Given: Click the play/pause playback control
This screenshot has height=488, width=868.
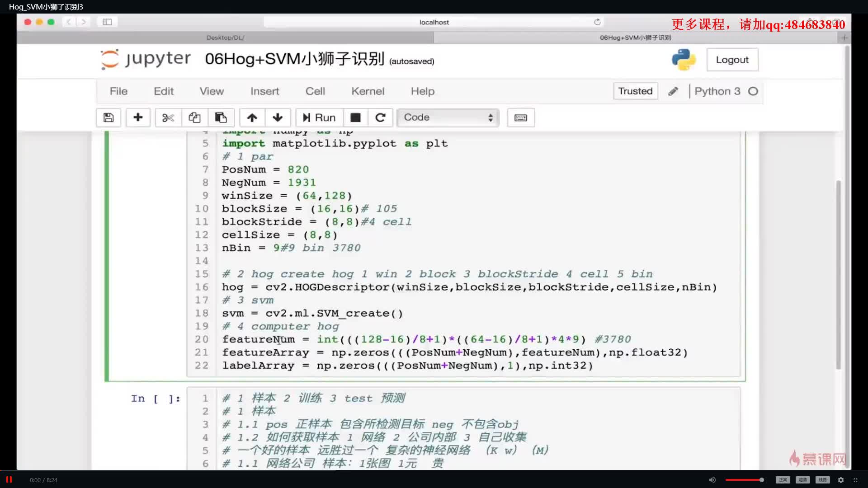Looking at the screenshot, I should coord(9,480).
